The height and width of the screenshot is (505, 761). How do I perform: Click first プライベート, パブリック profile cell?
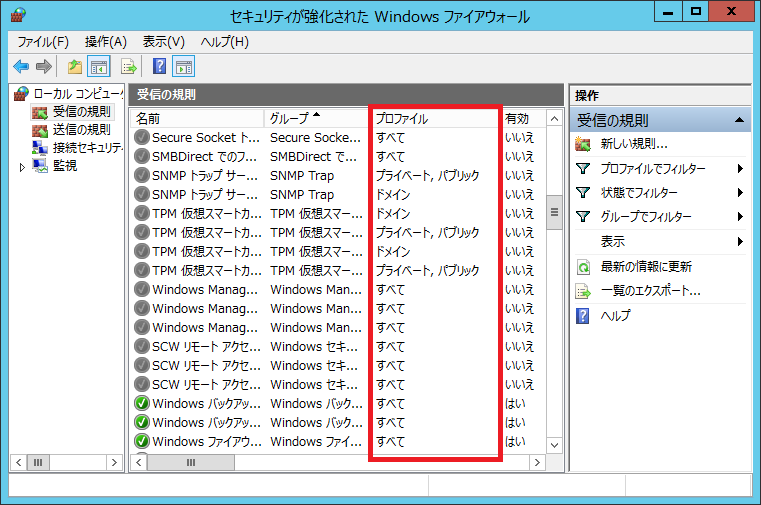click(x=428, y=175)
